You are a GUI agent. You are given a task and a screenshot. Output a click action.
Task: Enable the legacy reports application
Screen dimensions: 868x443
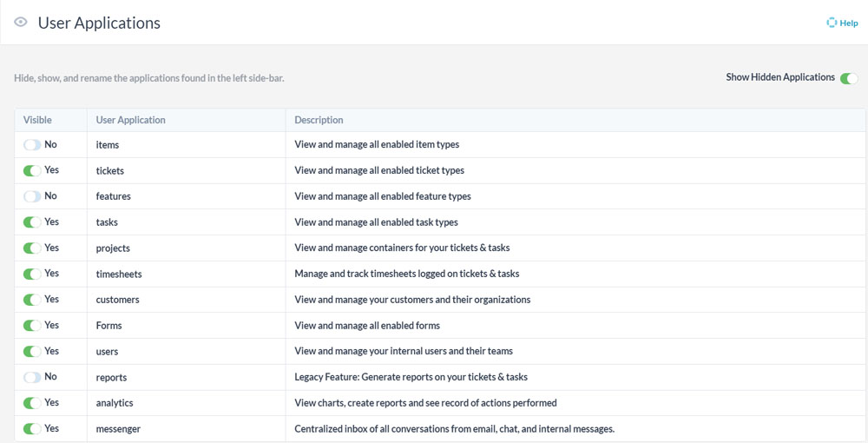[x=32, y=377]
